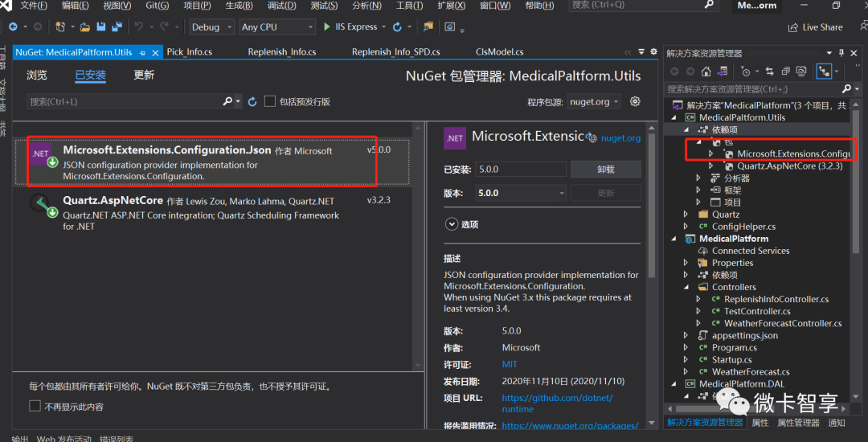Screen dimensions: 868x442
Task: Open the nuget.org package source dropdown
Action: coord(594,102)
